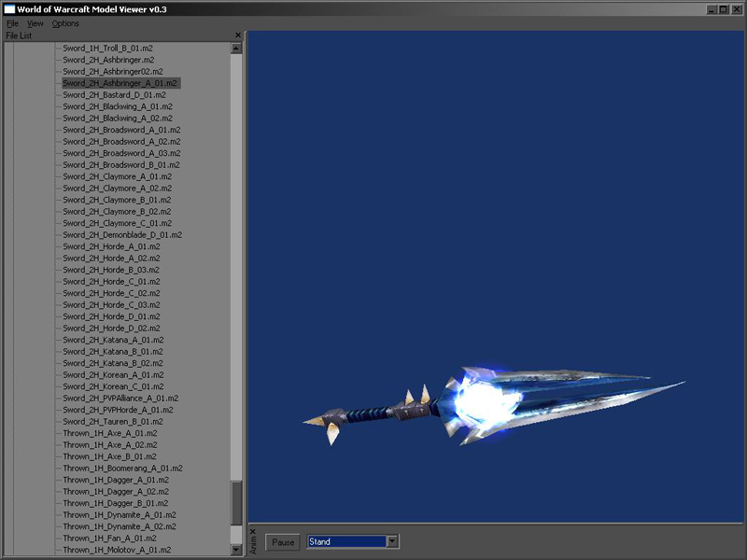Click the file list scroll-up arrow
The width and height of the screenshot is (747, 560).
click(236, 49)
